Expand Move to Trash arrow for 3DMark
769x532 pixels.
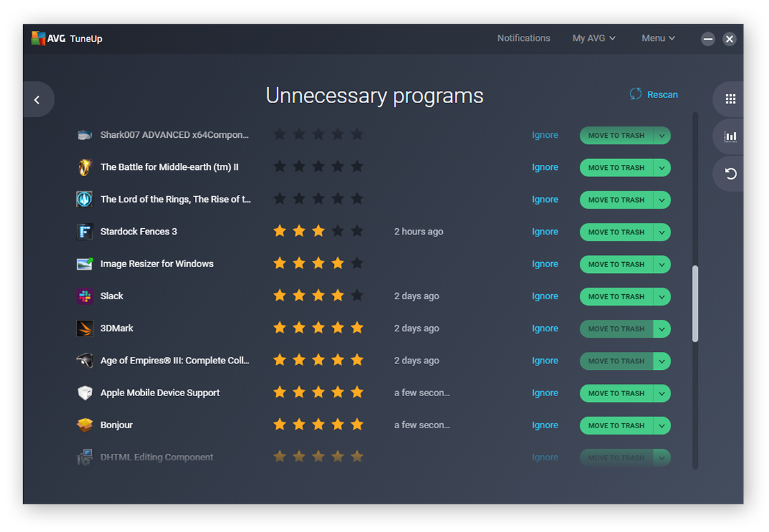(x=662, y=329)
